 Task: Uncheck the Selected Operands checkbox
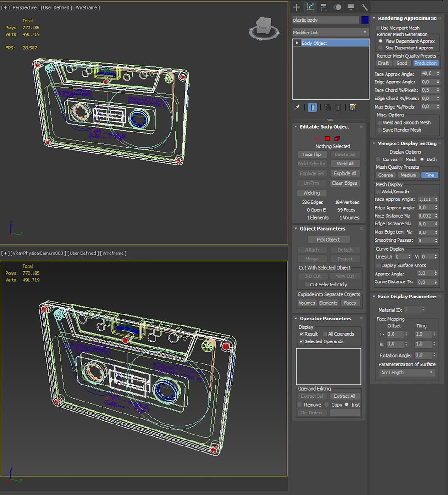coord(301,341)
